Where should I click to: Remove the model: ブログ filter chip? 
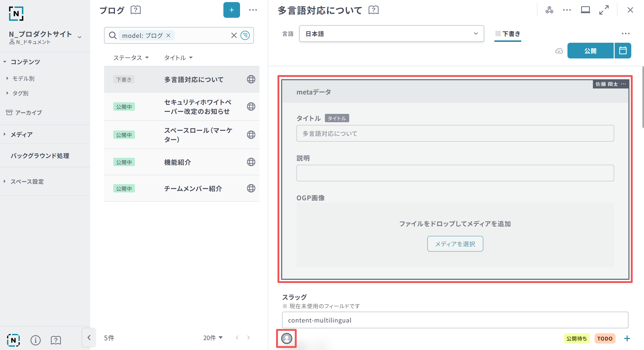pos(169,36)
